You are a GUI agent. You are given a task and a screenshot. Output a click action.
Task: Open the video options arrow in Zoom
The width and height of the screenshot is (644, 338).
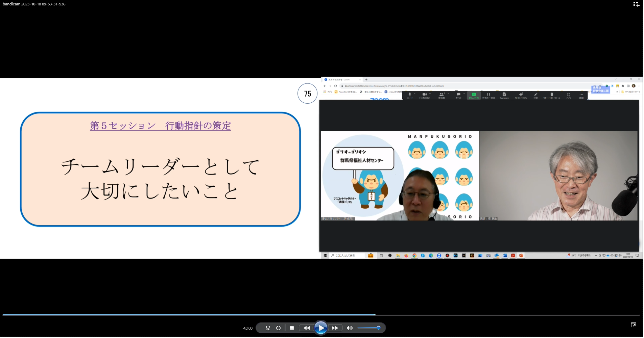tap(430, 94)
